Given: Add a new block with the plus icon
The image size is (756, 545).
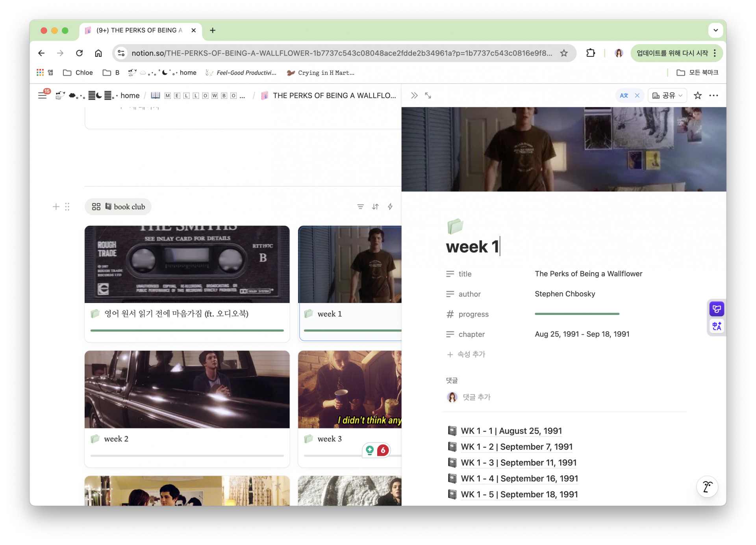Looking at the screenshot, I should click(56, 207).
